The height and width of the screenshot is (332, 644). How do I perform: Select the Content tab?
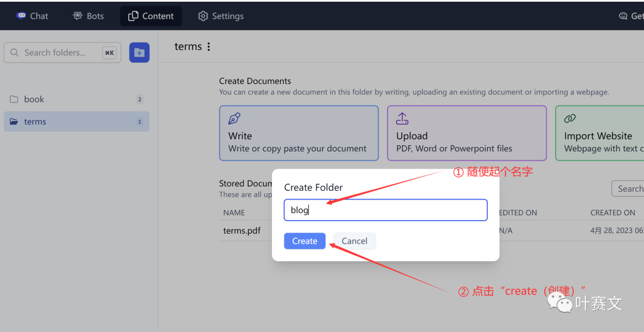[x=151, y=16]
